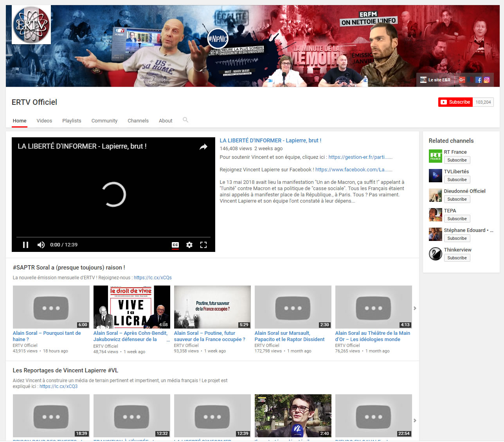This screenshot has width=504, height=442.
Task: Open 'Les Reportages de Vincent Lapierre' section
Action: tap(65, 370)
